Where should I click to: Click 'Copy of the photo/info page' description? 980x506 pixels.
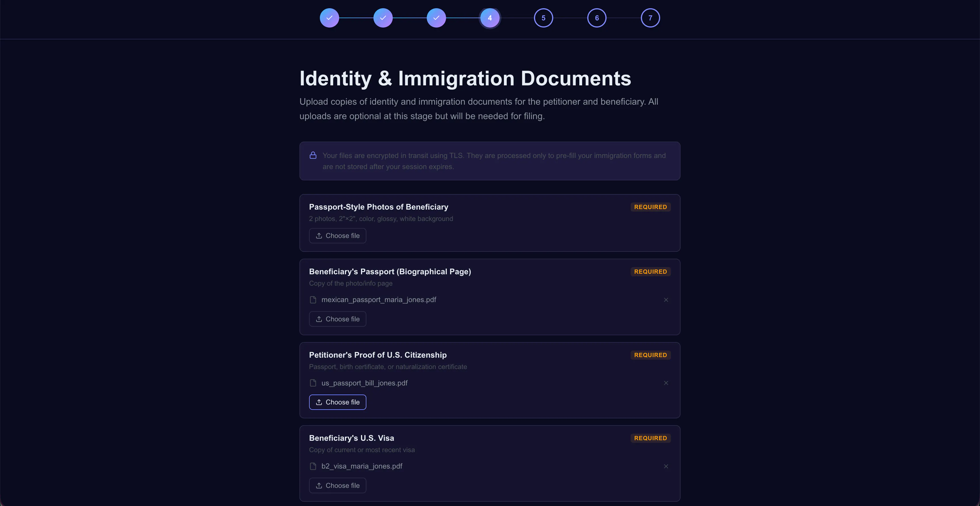[351, 283]
